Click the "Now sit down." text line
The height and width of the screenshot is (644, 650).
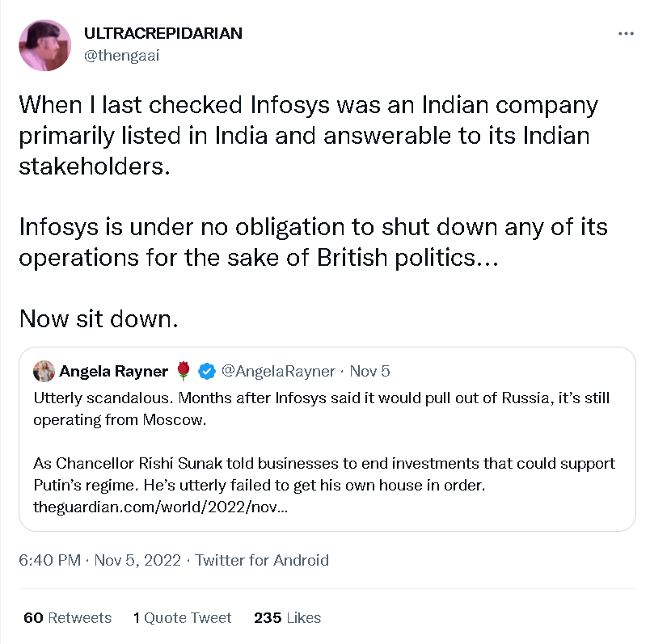point(98,318)
